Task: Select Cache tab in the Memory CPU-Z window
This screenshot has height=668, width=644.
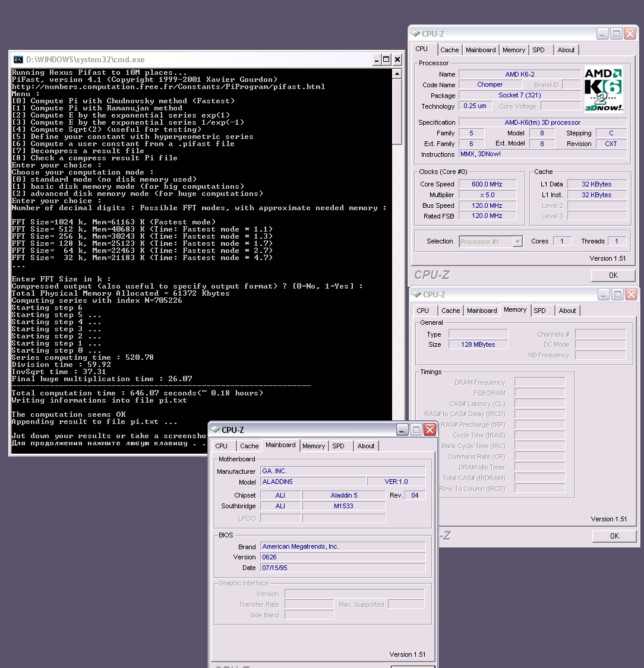Action: tap(450, 311)
